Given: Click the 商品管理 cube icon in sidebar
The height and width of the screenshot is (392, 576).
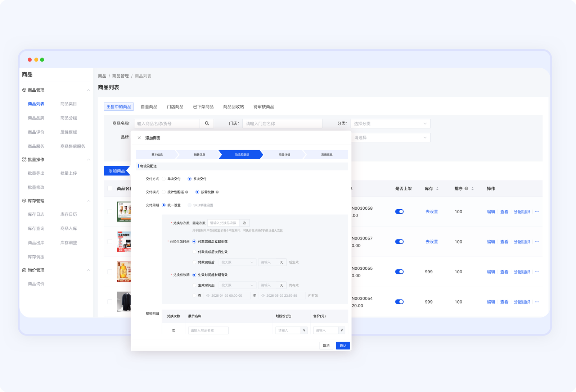Looking at the screenshot, I should click(24, 90).
